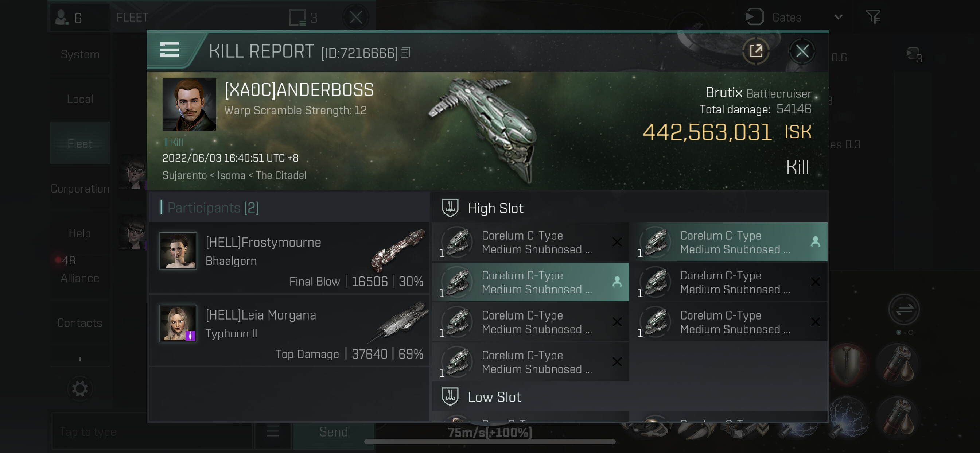This screenshot has width=980, height=453.
Task: Switch to the Local chat tab
Action: [80, 99]
